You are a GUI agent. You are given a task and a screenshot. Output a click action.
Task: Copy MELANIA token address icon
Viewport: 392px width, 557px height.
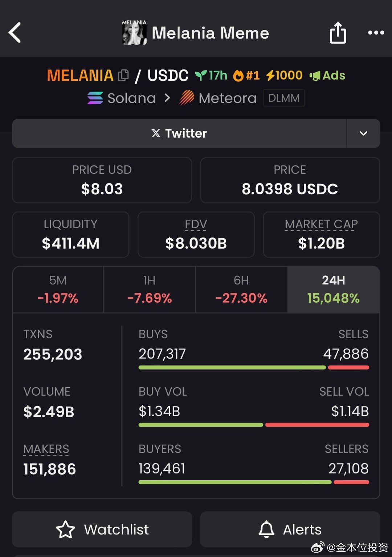pyautogui.click(x=123, y=75)
